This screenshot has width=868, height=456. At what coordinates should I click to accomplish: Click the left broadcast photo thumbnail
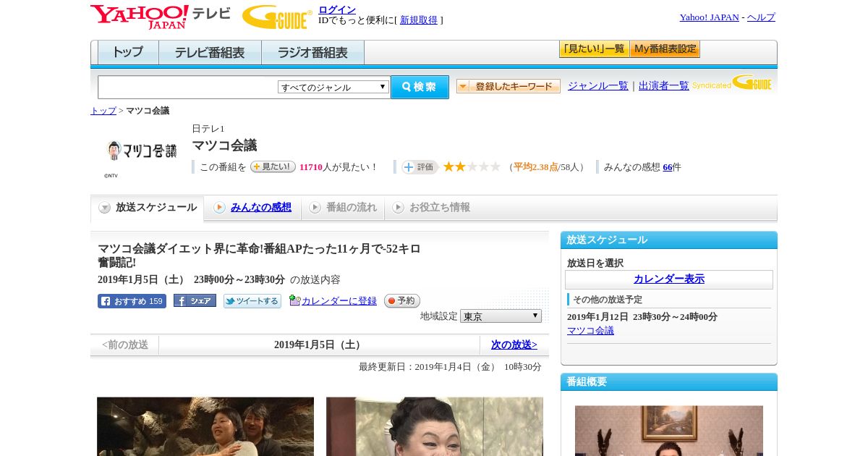(205, 426)
